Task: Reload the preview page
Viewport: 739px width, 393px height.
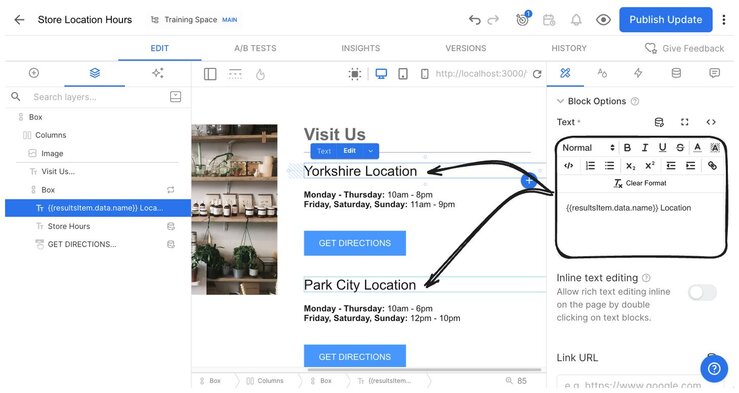Action: click(537, 74)
